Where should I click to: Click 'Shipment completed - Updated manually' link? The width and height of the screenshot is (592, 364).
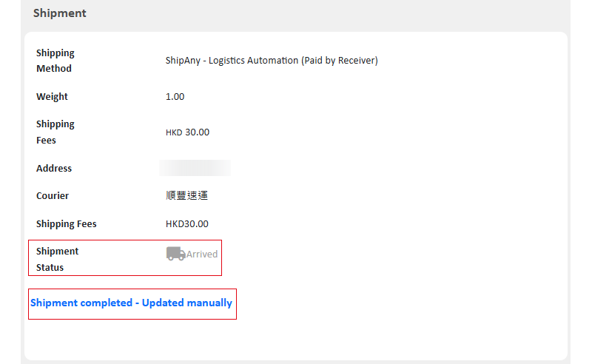tap(132, 303)
